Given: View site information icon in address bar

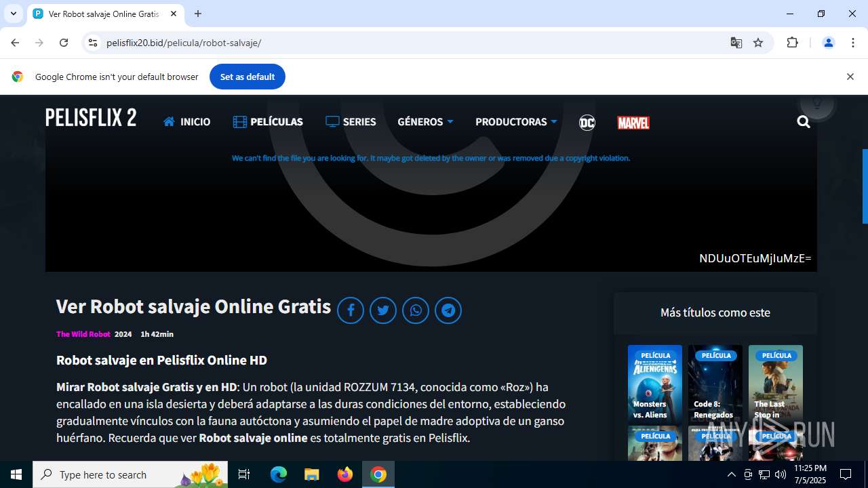Looking at the screenshot, I should (x=93, y=43).
